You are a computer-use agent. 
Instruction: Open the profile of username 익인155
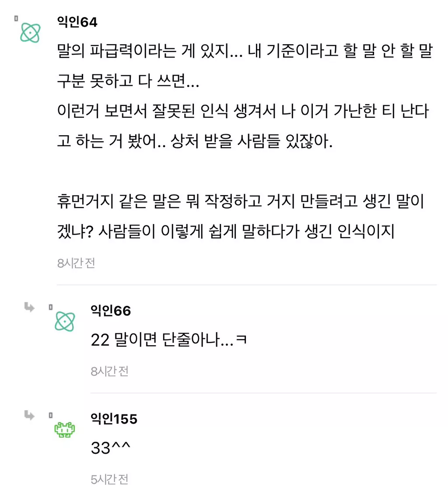114,419
